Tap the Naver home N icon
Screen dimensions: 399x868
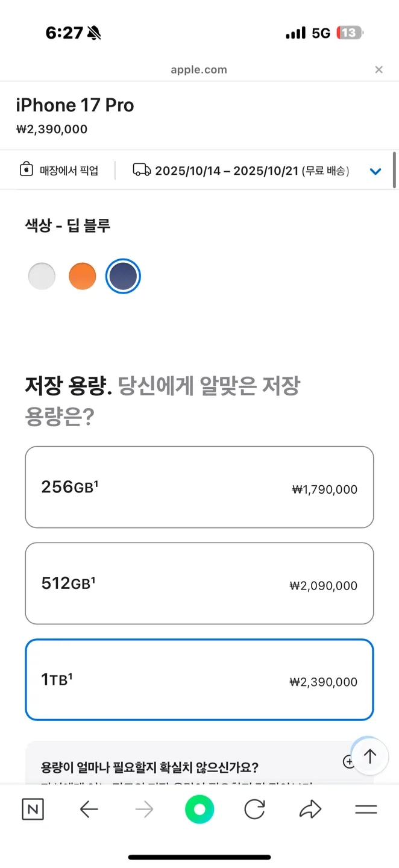pos(33,810)
